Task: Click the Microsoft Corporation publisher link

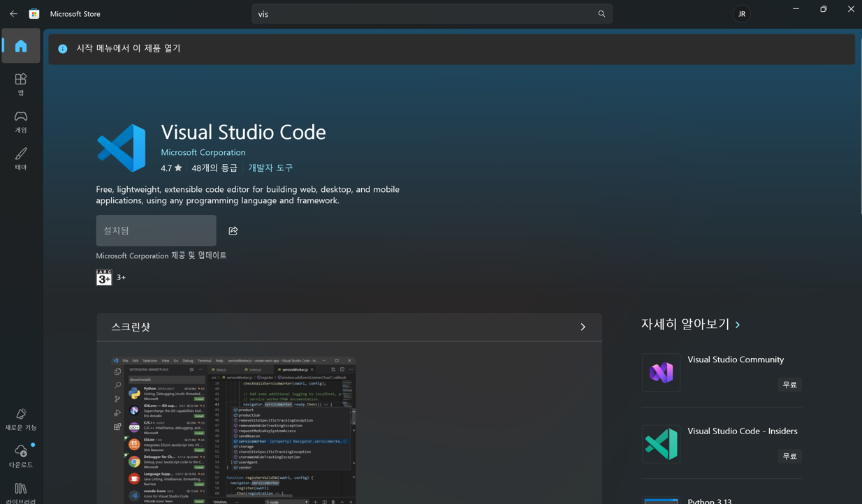Action: coord(203,152)
